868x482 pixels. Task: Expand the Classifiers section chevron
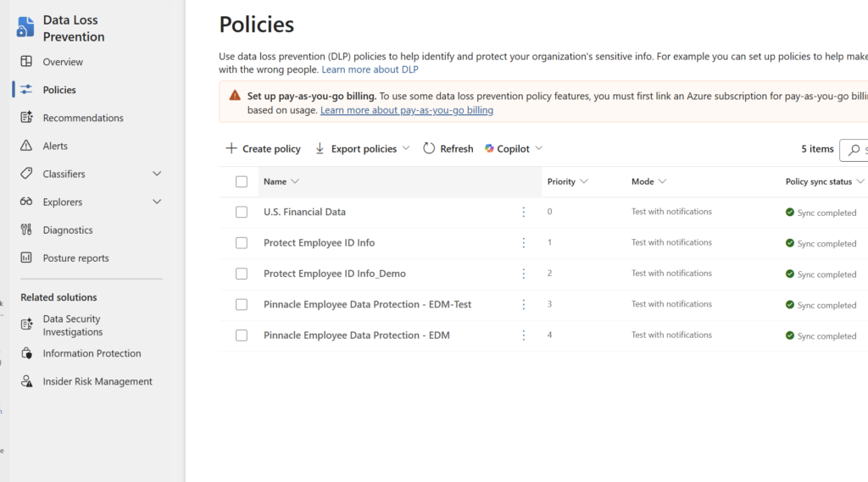point(157,174)
